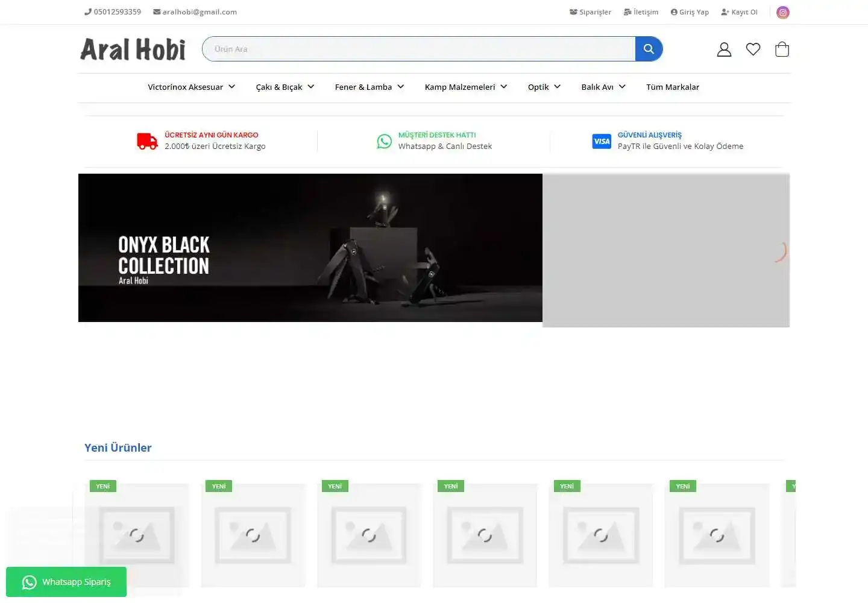Click the Yeni Ürünler heading
This screenshot has height=603, width=868.
click(118, 447)
